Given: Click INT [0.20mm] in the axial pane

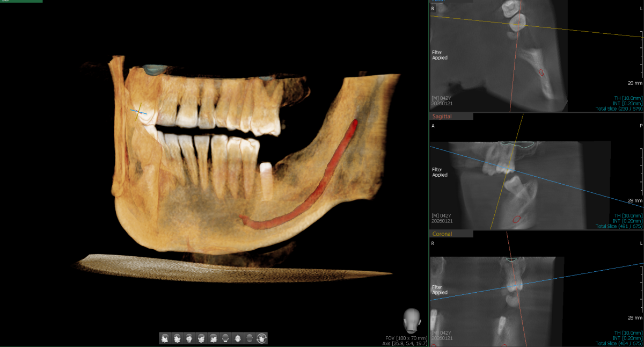Looking at the screenshot, I should click(628, 104).
